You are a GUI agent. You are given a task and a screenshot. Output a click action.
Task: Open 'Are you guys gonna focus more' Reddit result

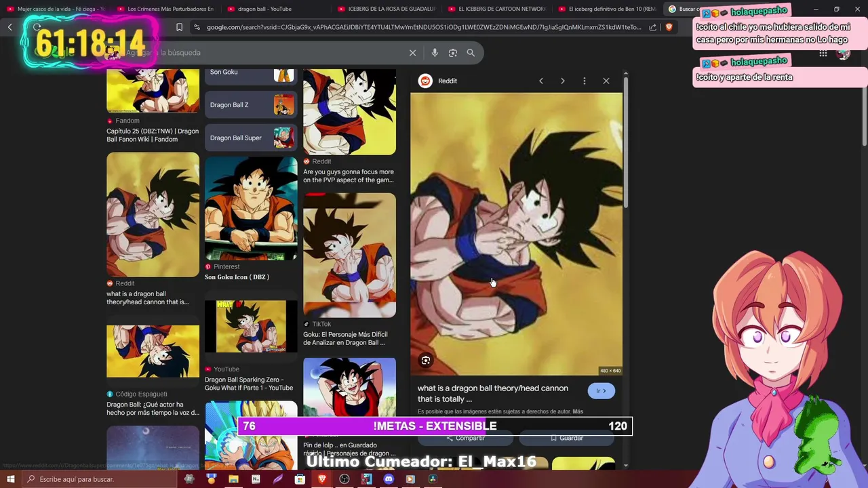(349, 176)
